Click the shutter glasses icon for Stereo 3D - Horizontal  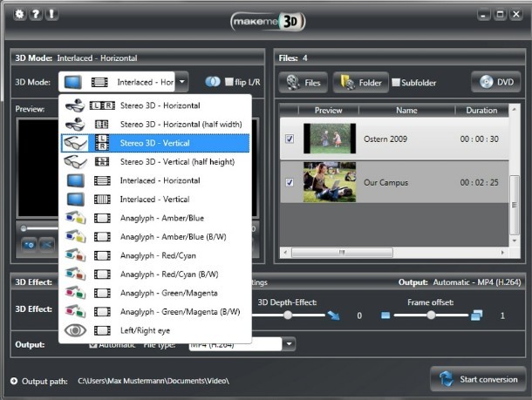point(75,105)
